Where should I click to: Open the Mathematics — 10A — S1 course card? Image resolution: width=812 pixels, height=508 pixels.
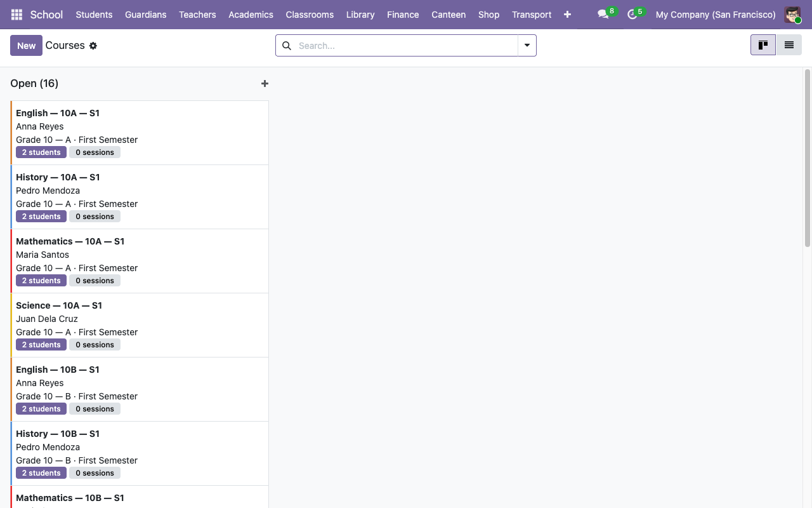click(140, 261)
